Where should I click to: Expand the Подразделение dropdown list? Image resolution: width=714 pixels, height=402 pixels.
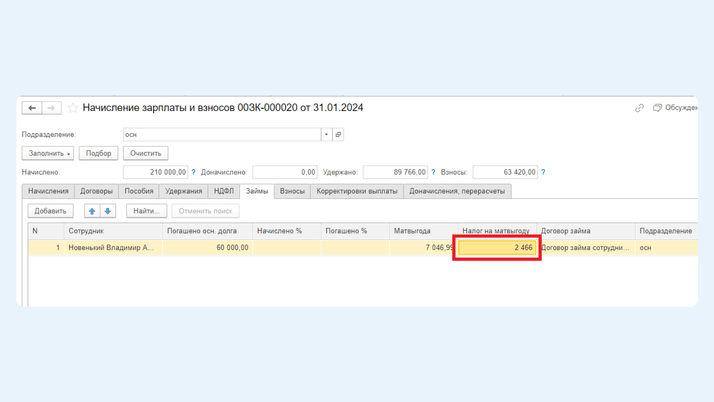[x=326, y=134]
